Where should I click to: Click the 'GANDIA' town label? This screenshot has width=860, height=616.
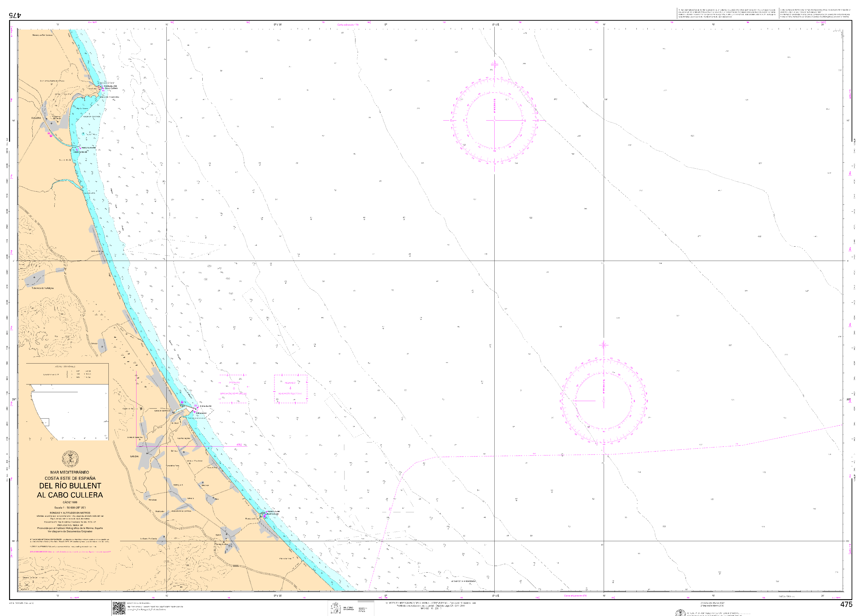click(x=134, y=456)
